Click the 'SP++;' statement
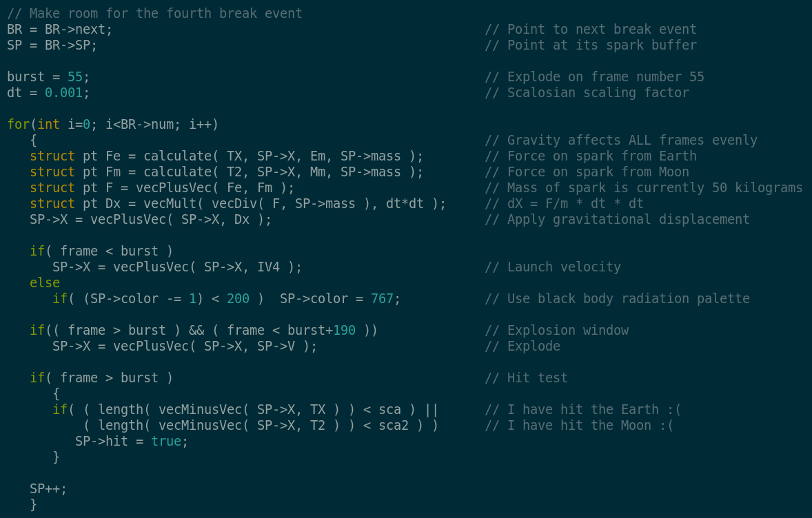Image resolution: width=812 pixels, height=518 pixels. (48, 489)
